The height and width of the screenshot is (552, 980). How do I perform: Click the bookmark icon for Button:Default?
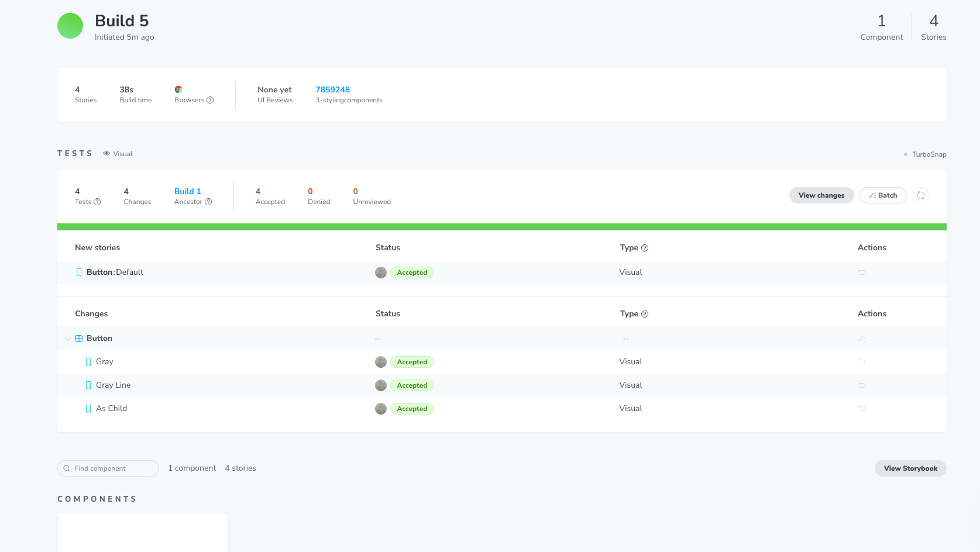tap(79, 272)
